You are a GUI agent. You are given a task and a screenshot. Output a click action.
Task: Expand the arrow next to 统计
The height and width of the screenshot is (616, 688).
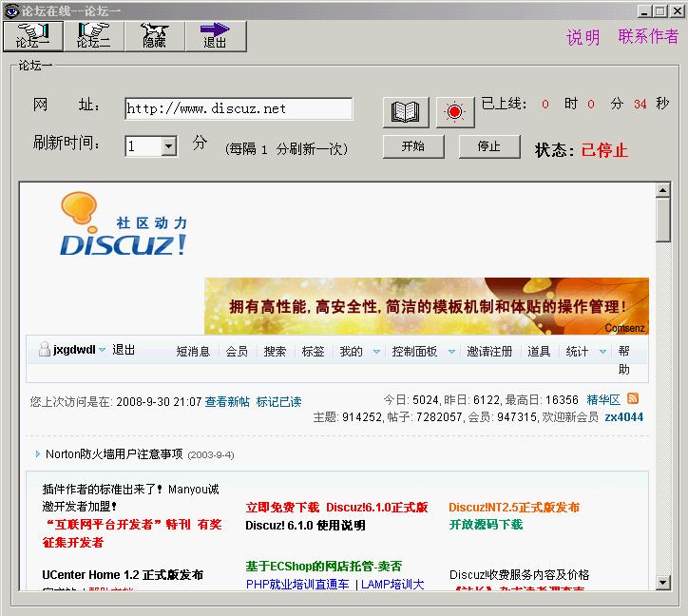602,352
